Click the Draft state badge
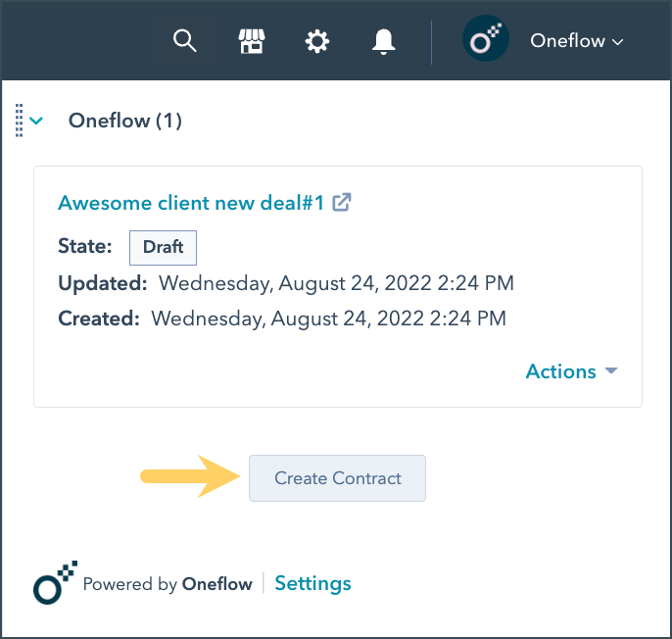 click(x=163, y=247)
